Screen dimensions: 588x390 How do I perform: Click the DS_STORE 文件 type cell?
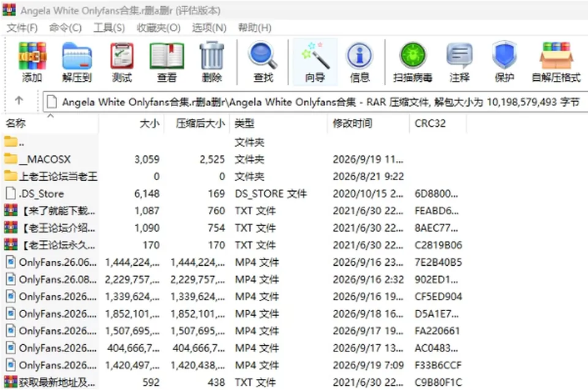click(x=271, y=193)
